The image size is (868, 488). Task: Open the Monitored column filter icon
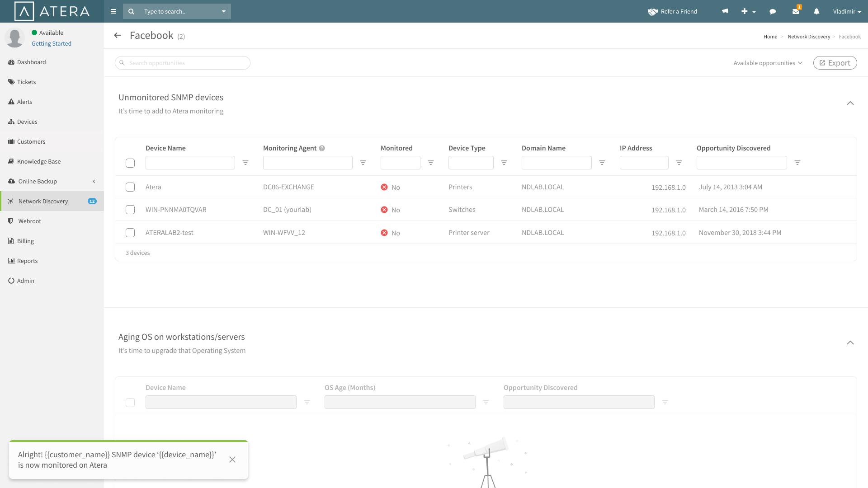point(431,163)
